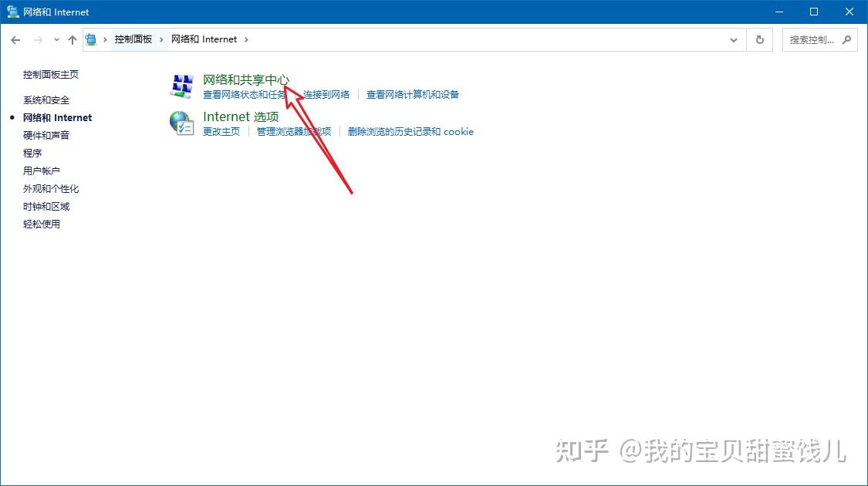Open Internet 选项 heading link
The height and width of the screenshot is (486, 868).
click(x=241, y=116)
